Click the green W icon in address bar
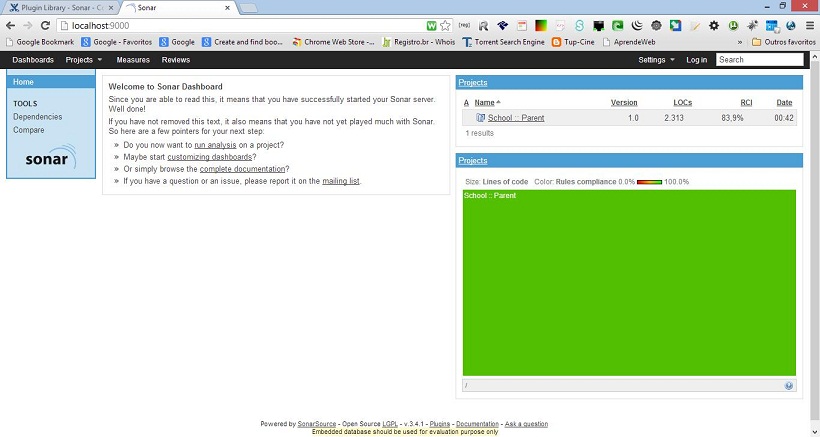820x437 pixels. coord(431,25)
